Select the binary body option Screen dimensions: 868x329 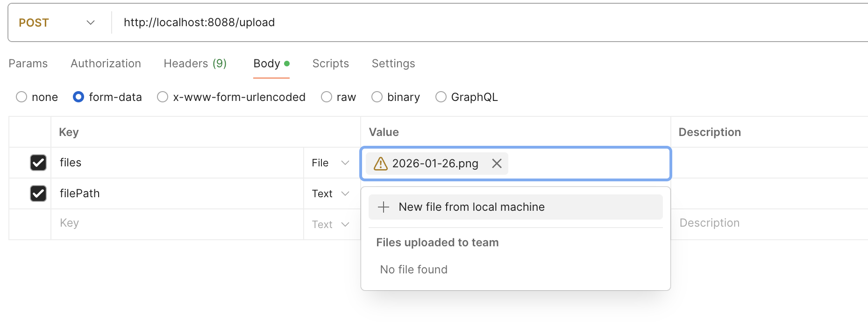point(377,97)
